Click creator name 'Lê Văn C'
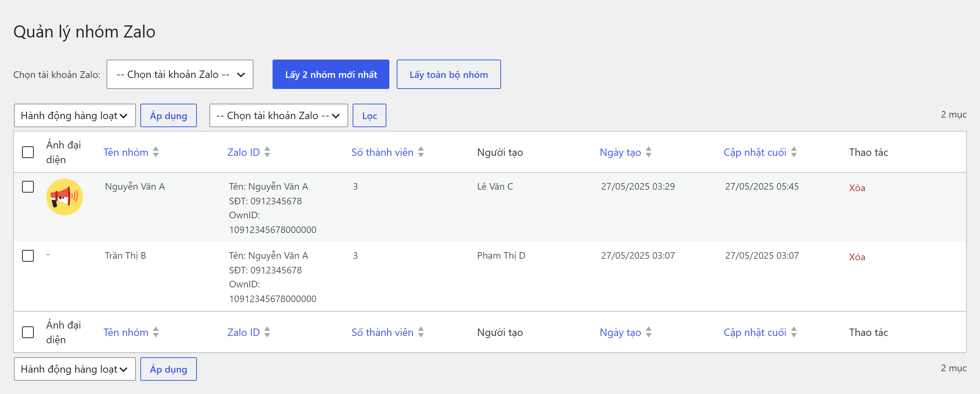 tap(495, 186)
